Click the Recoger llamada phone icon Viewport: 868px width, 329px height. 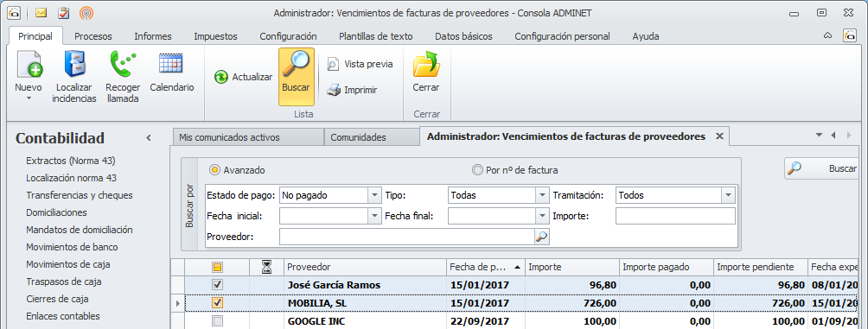point(123,64)
